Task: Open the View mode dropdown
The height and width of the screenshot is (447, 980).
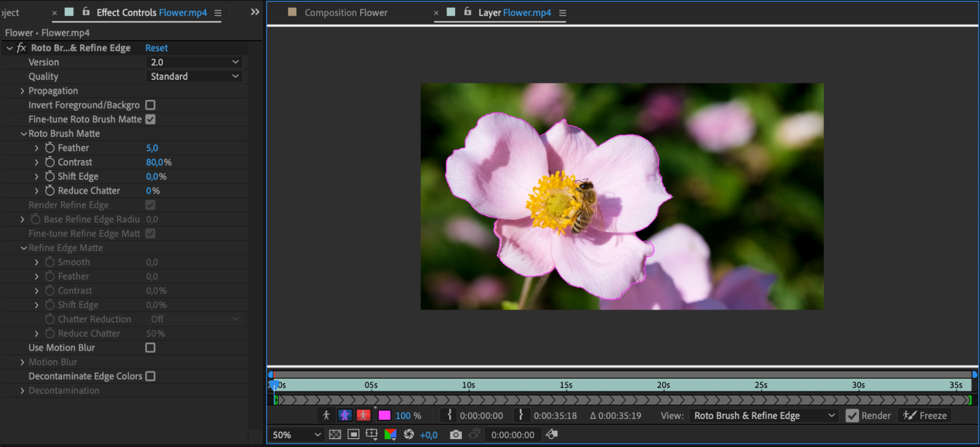Action: (763, 416)
